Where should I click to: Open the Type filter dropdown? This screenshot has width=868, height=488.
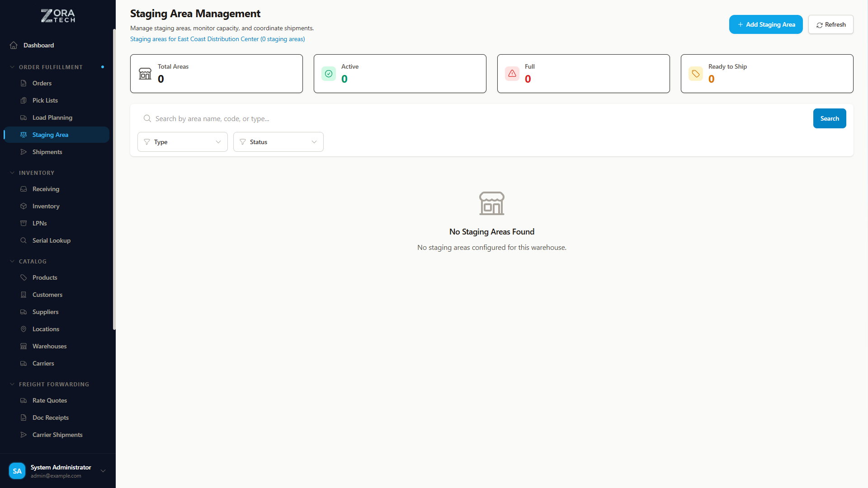(183, 142)
